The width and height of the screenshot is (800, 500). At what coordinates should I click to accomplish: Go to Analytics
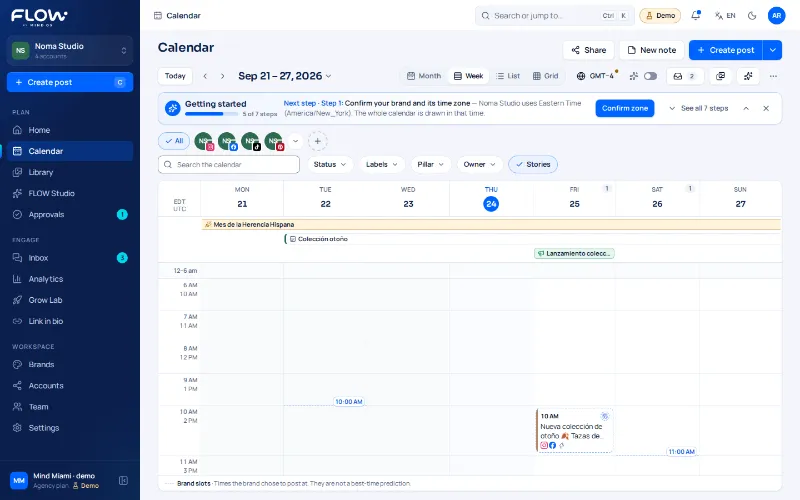pos(70,279)
